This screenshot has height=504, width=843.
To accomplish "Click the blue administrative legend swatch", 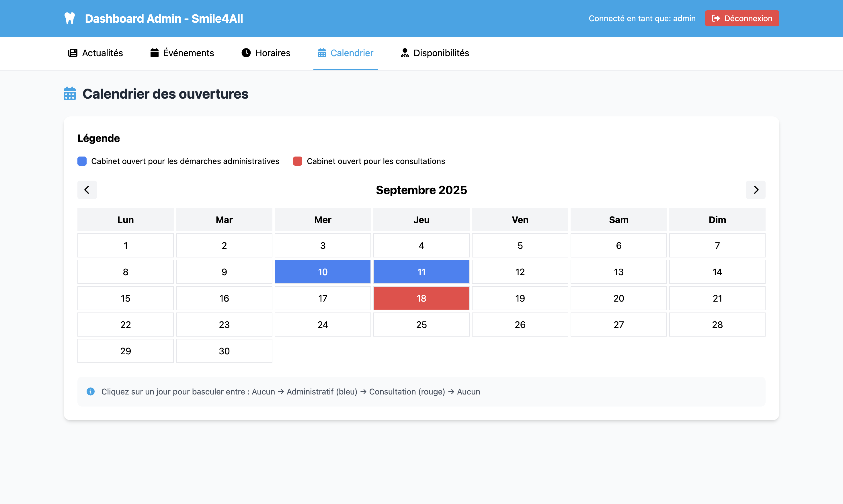I will 82,161.
